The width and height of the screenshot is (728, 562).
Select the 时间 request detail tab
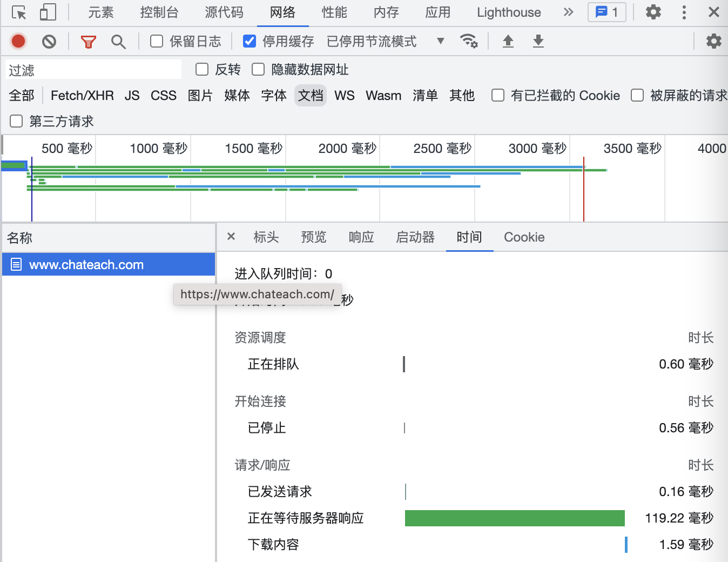point(469,237)
